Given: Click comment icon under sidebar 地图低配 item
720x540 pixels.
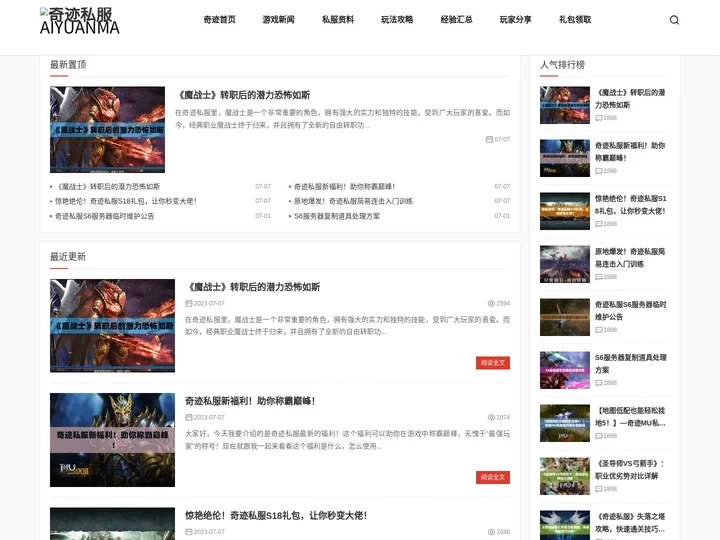Looking at the screenshot, I should pos(599,436).
